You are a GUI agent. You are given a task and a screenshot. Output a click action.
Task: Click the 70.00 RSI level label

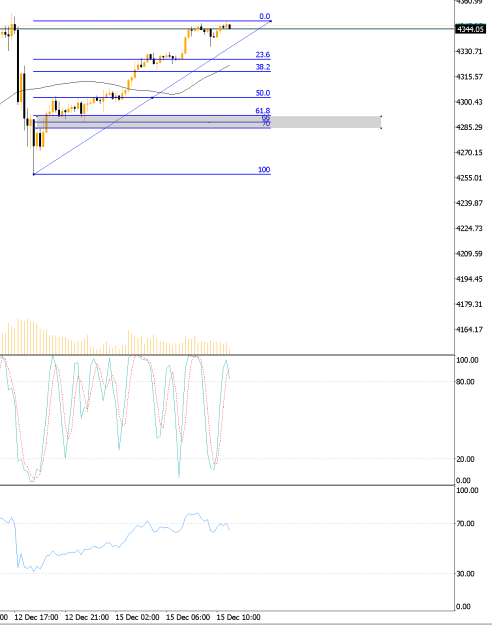point(465,523)
